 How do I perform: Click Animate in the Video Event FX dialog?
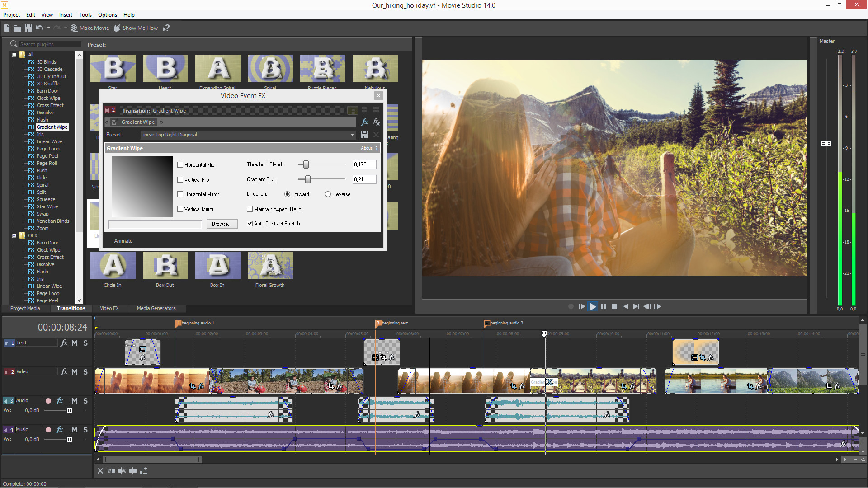(123, 240)
